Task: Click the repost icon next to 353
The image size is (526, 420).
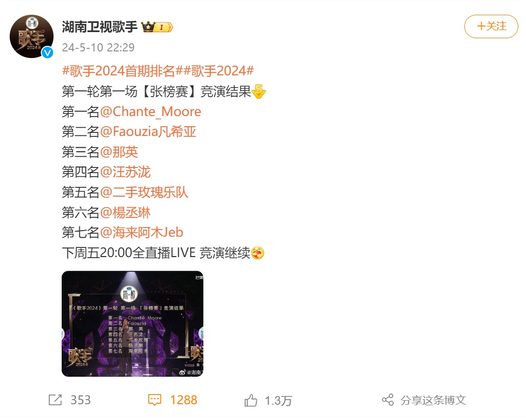Action: tap(56, 400)
